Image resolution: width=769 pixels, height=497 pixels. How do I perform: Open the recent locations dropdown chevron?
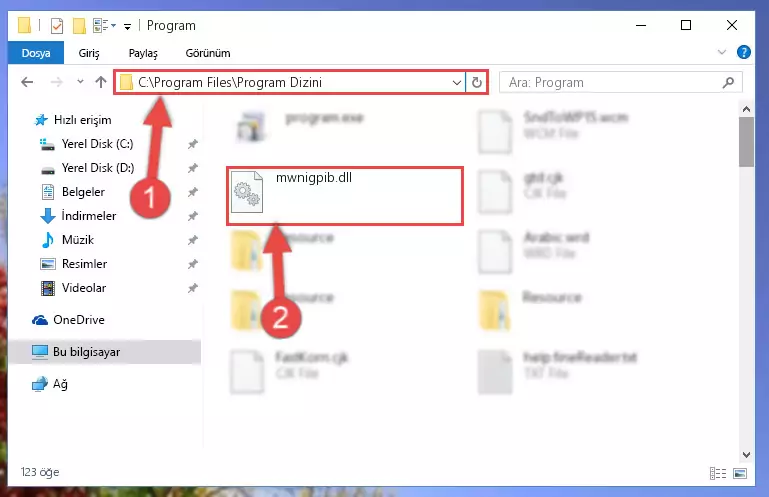coord(80,82)
